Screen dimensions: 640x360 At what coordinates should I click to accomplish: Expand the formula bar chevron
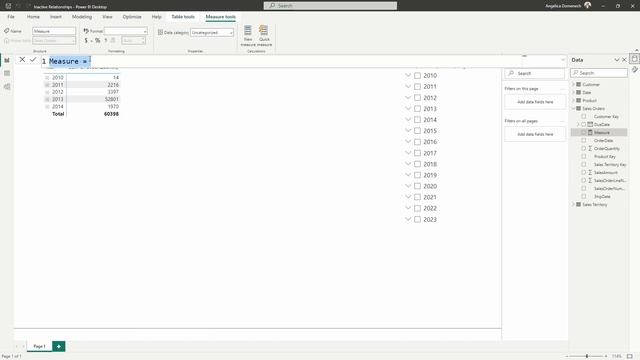coord(563,60)
